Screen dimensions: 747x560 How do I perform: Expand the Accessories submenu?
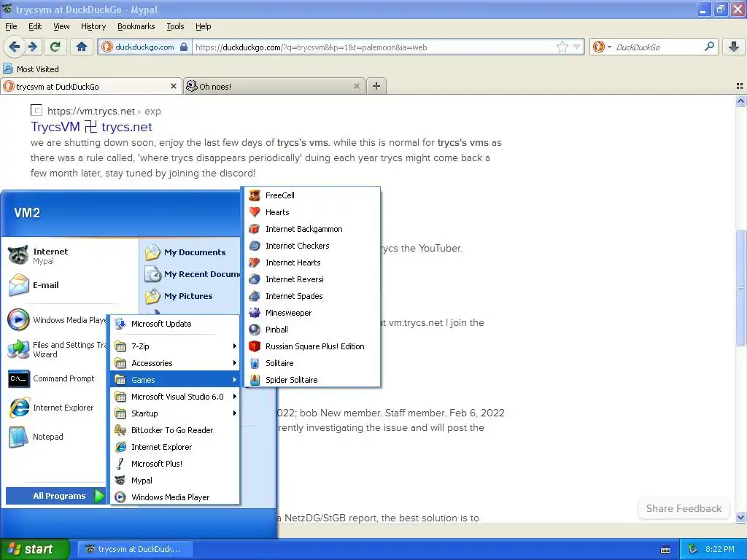pos(175,363)
